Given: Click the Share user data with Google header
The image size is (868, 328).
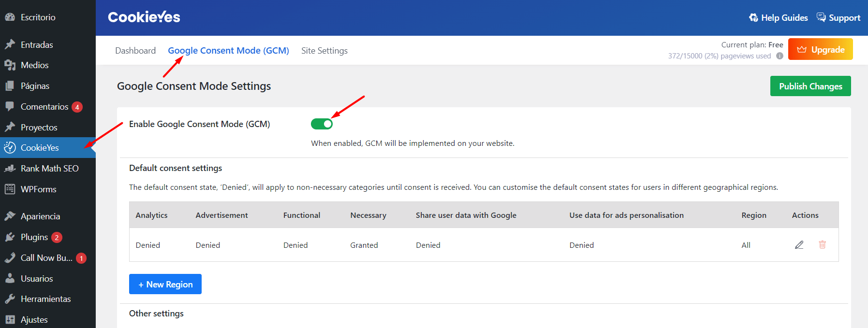Looking at the screenshot, I should coord(466,215).
